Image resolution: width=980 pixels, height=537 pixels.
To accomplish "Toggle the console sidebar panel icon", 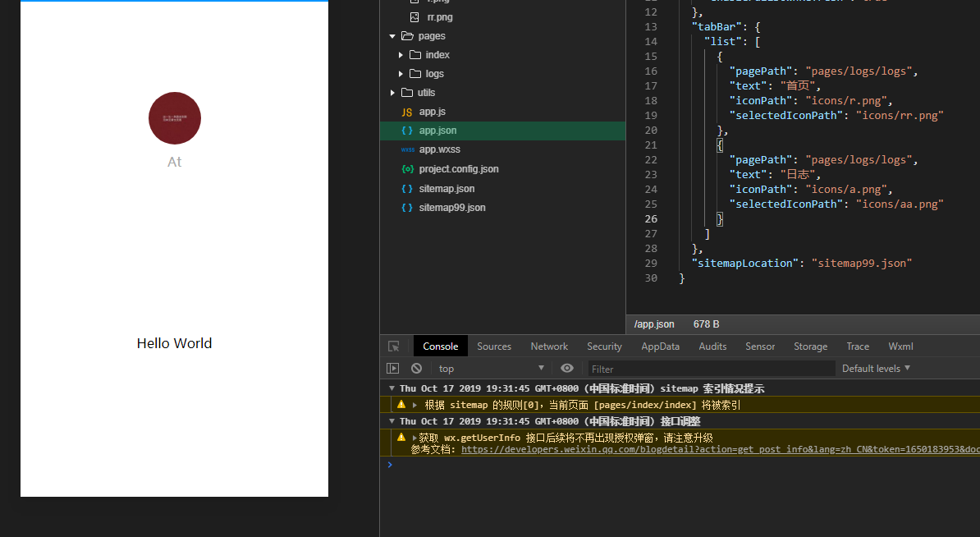I will click(x=393, y=369).
